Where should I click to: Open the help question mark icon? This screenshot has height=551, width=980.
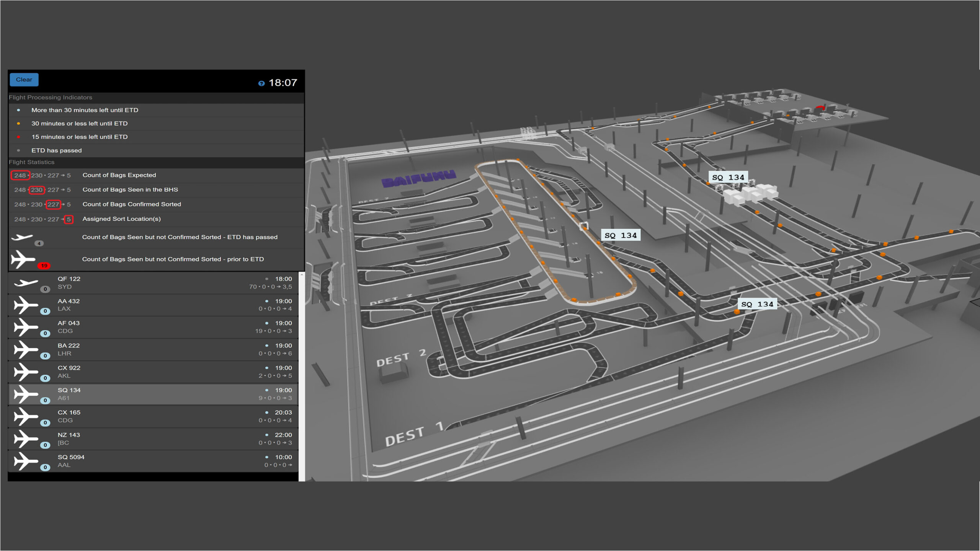point(261,83)
